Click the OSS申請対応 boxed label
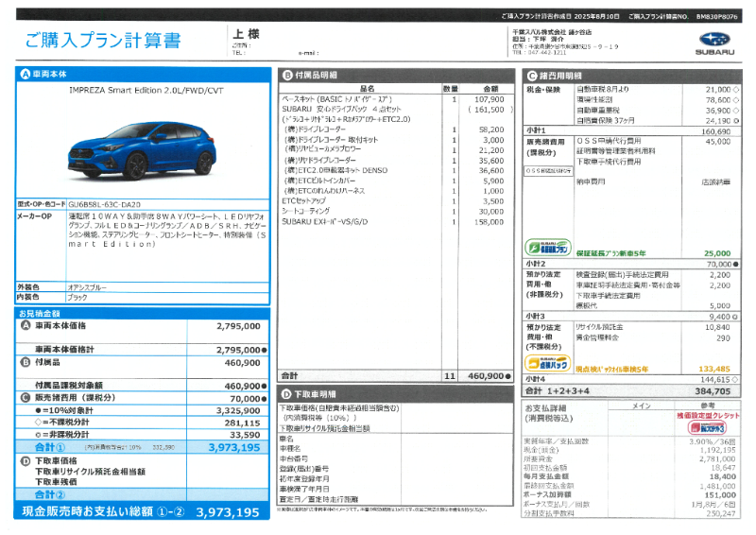 [x=548, y=171]
